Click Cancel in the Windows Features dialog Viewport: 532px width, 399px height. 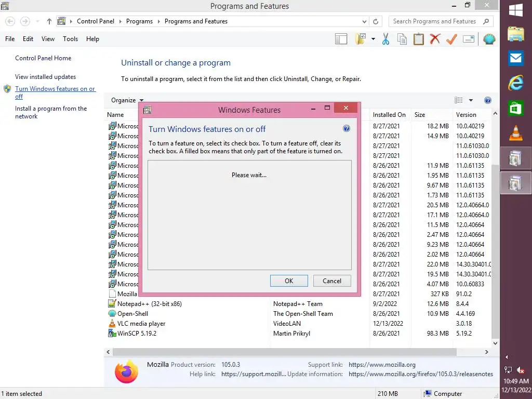pos(332,281)
